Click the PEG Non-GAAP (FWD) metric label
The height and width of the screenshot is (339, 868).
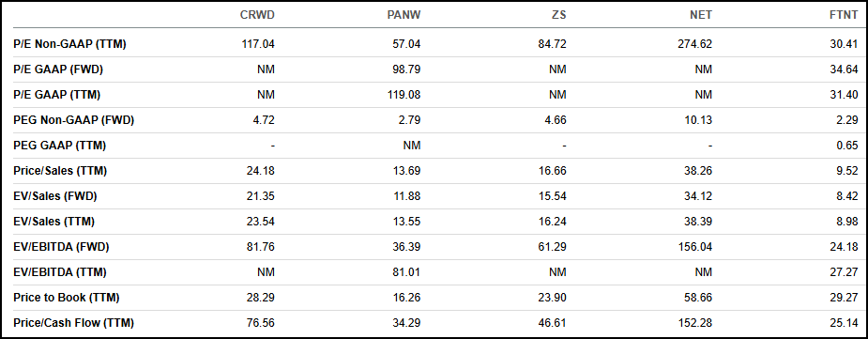point(73,120)
